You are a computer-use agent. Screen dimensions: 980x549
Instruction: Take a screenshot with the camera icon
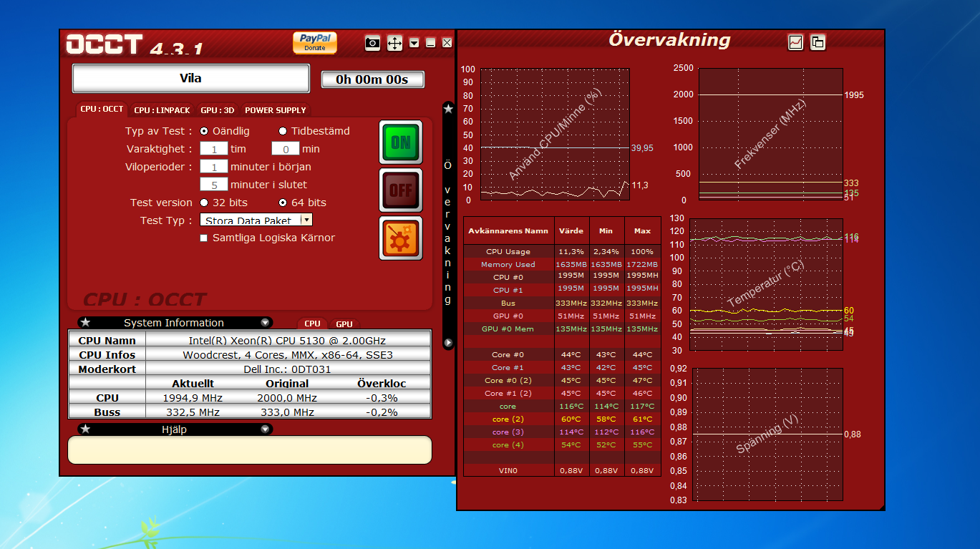click(x=372, y=43)
